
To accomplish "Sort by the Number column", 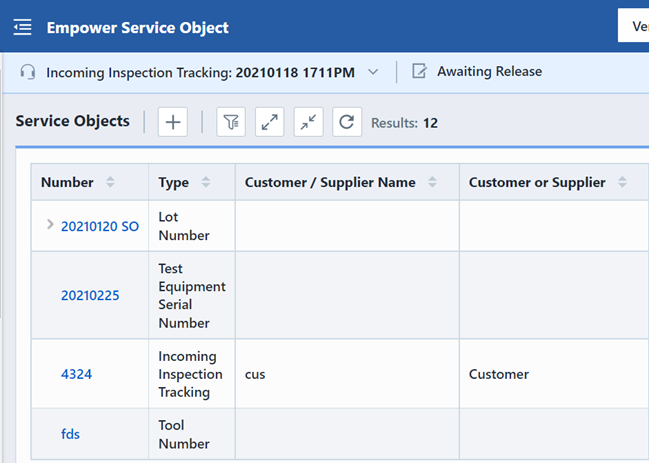I will 110,183.
